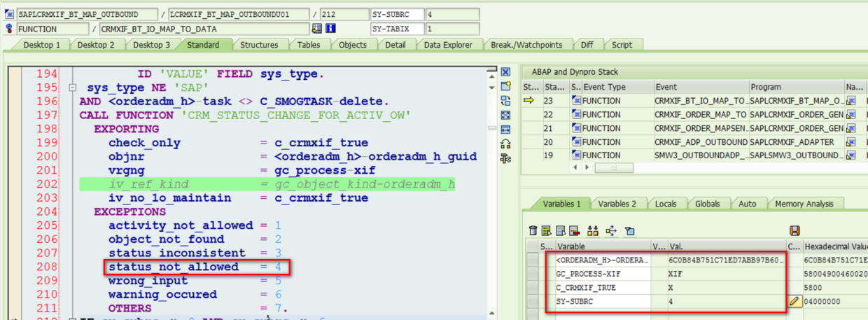Click the new tool icon below the close icon

(505, 86)
